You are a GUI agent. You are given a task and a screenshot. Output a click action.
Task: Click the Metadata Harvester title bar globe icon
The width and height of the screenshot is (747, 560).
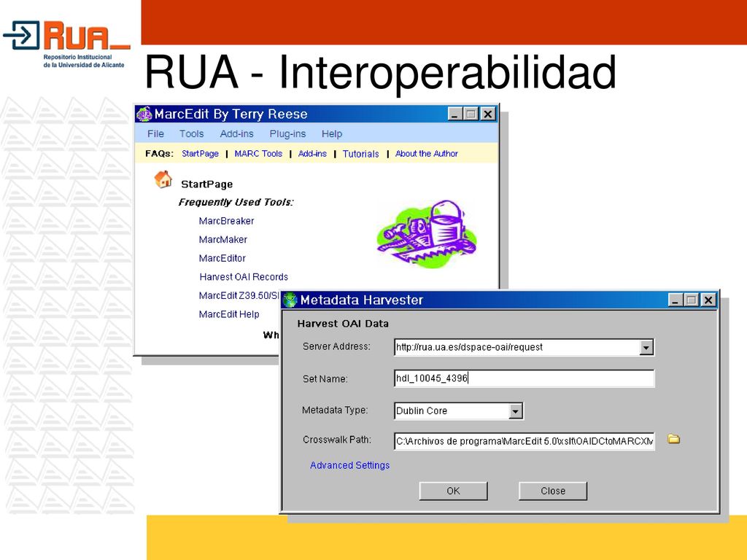point(290,300)
